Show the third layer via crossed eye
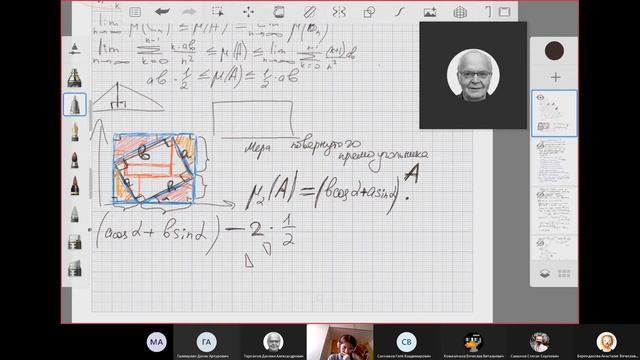Viewport: 640px width, 360px height. click(x=540, y=194)
